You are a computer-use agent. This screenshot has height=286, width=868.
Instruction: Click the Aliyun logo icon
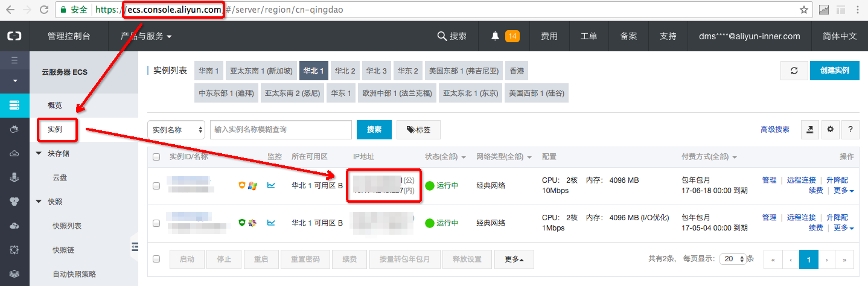14,36
